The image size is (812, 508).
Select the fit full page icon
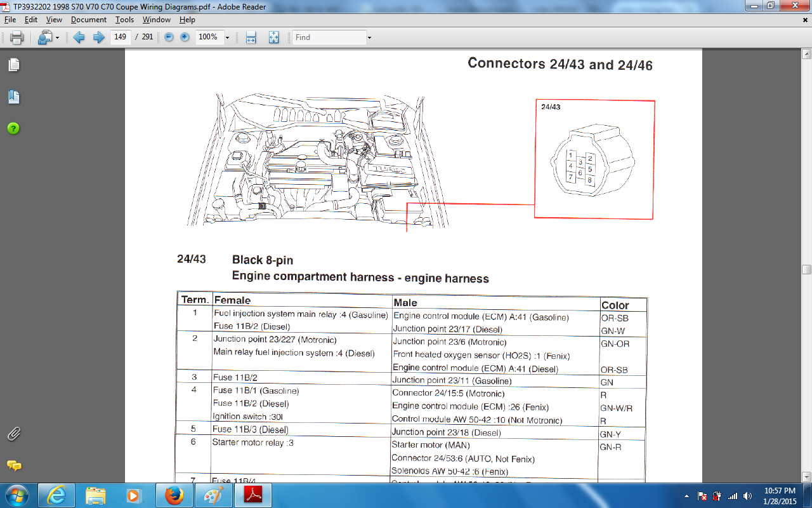click(273, 37)
